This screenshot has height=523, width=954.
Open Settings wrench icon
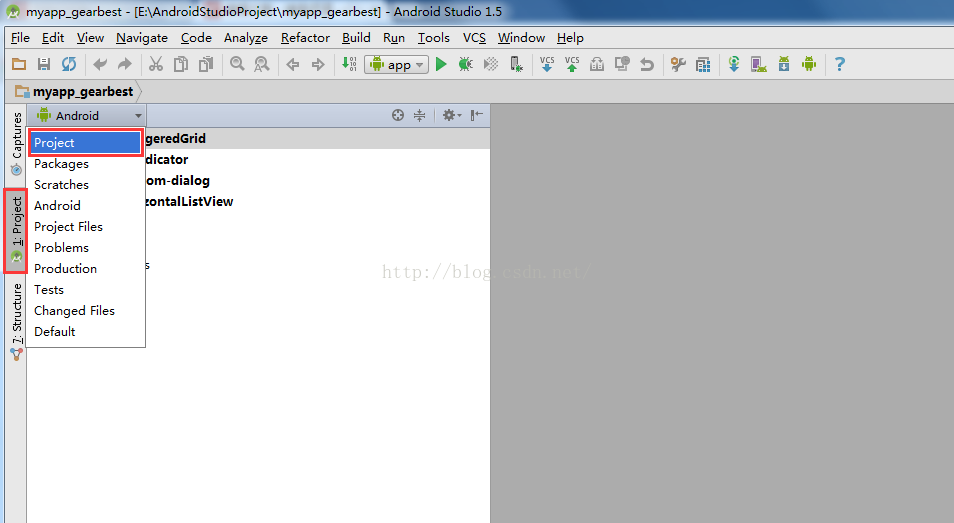(x=678, y=64)
